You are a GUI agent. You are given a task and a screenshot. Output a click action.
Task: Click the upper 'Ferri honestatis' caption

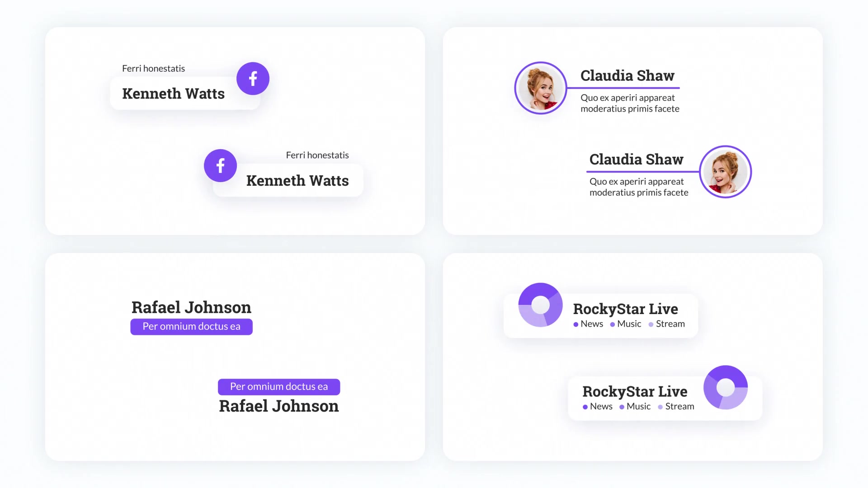coord(153,68)
